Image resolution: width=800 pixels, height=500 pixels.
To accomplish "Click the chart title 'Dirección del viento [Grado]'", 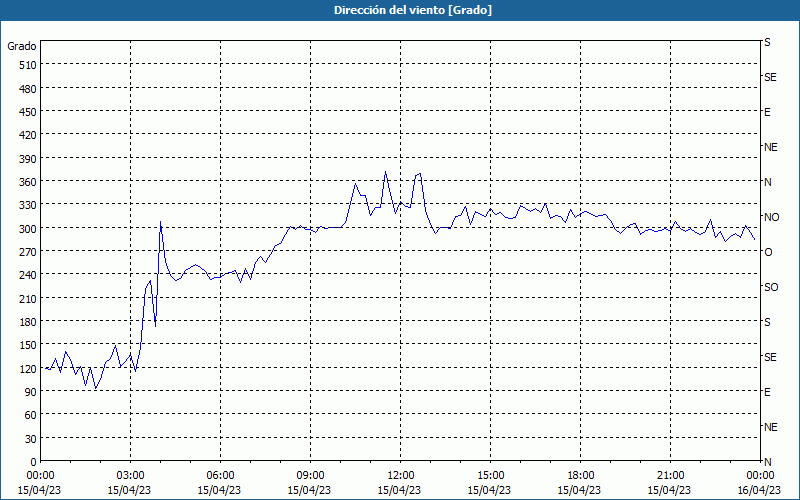I will point(413,10).
